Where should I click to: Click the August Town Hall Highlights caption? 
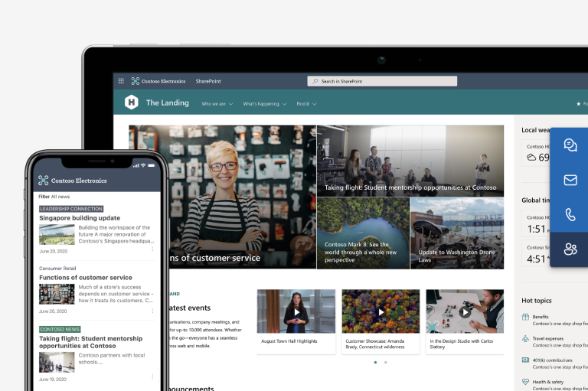(289, 341)
